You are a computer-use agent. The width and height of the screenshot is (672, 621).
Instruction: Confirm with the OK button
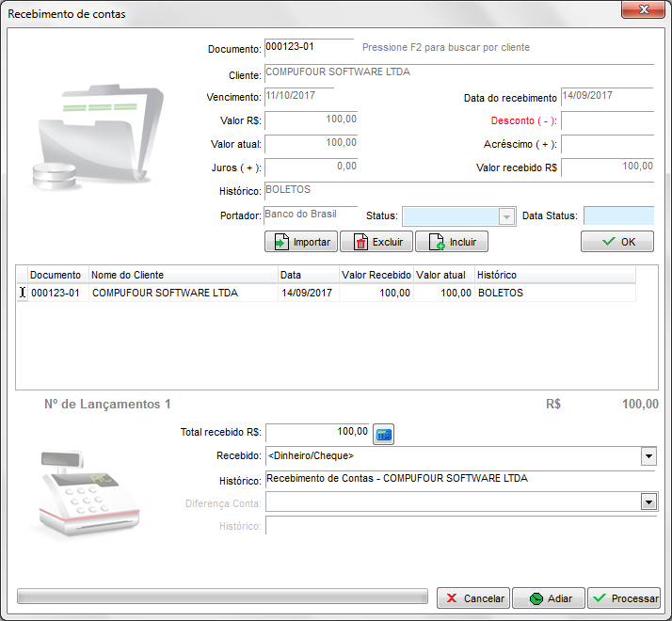click(x=616, y=242)
